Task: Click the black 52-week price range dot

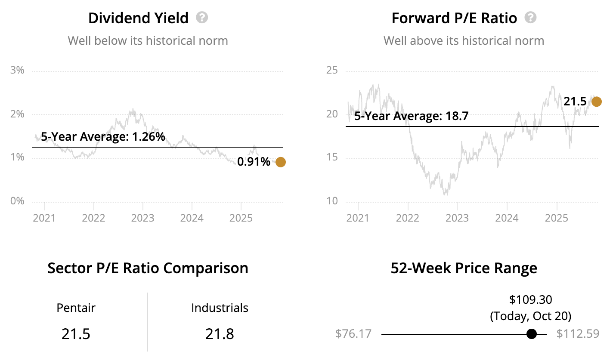Action: (532, 334)
